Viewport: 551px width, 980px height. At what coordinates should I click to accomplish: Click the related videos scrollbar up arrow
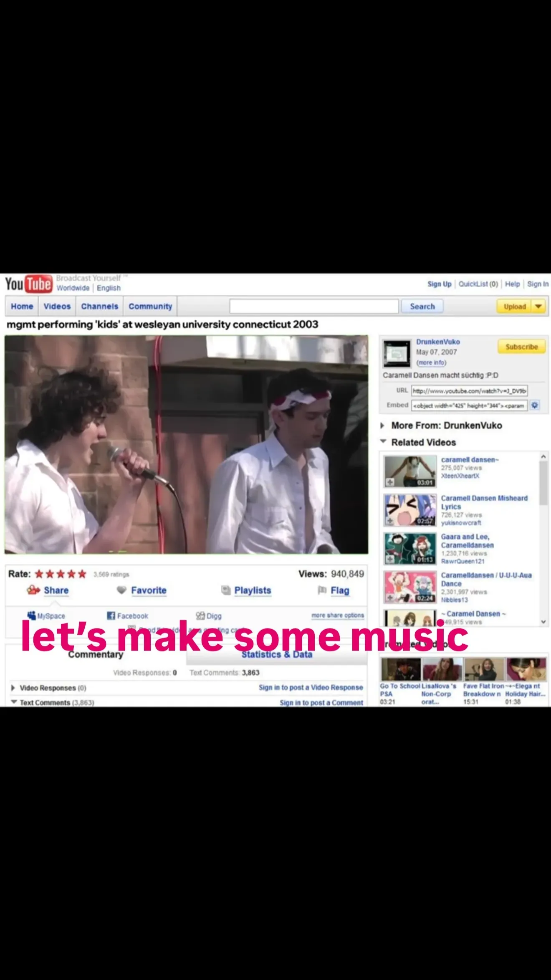543,457
